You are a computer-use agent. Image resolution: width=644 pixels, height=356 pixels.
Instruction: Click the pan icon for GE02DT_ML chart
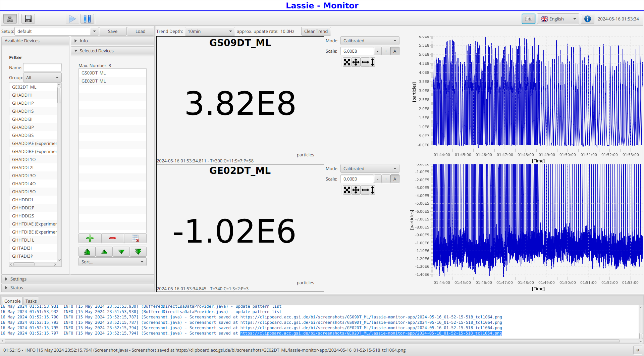[x=356, y=190]
